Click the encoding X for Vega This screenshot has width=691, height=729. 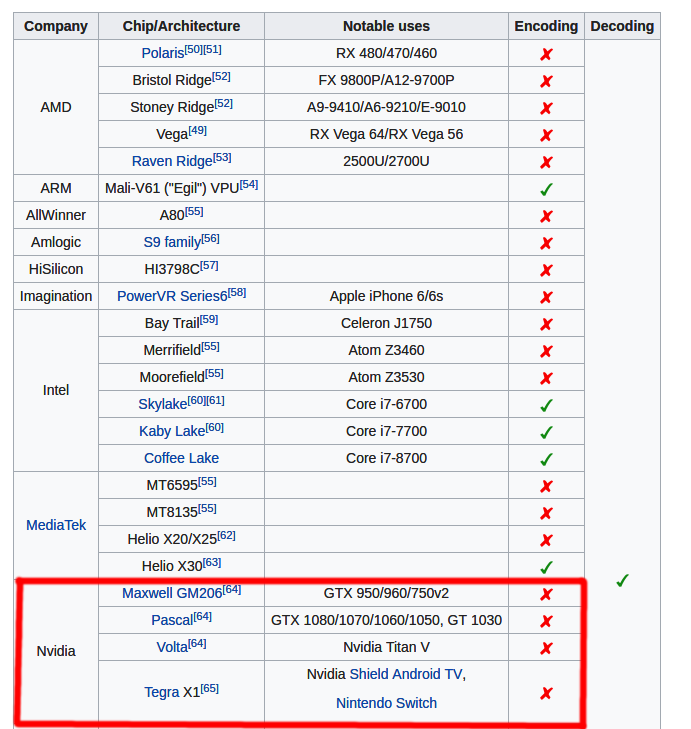point(546,135)
